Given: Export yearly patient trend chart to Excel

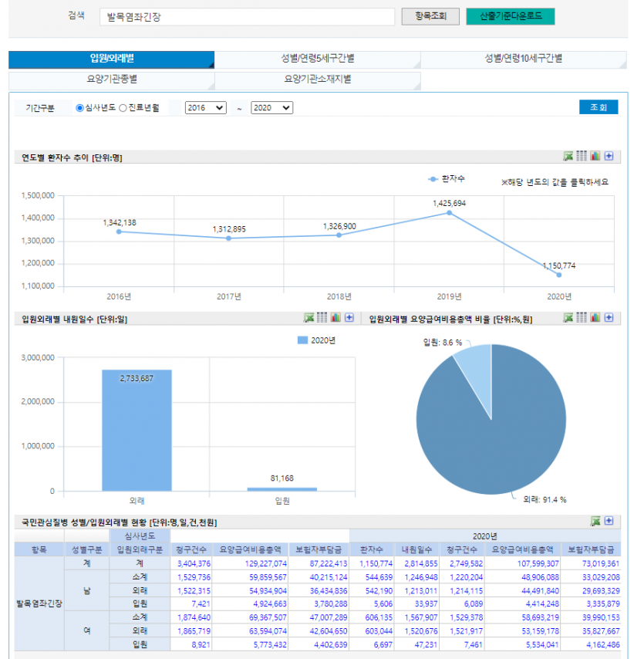Looking at the screenshot, I should click(568, 157).
